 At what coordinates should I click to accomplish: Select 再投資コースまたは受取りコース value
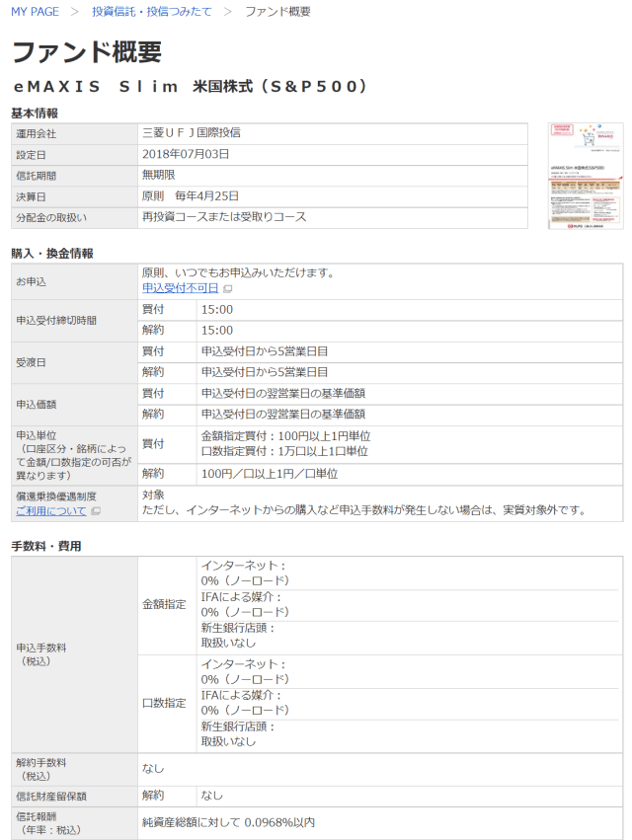[x=224, y=217]
